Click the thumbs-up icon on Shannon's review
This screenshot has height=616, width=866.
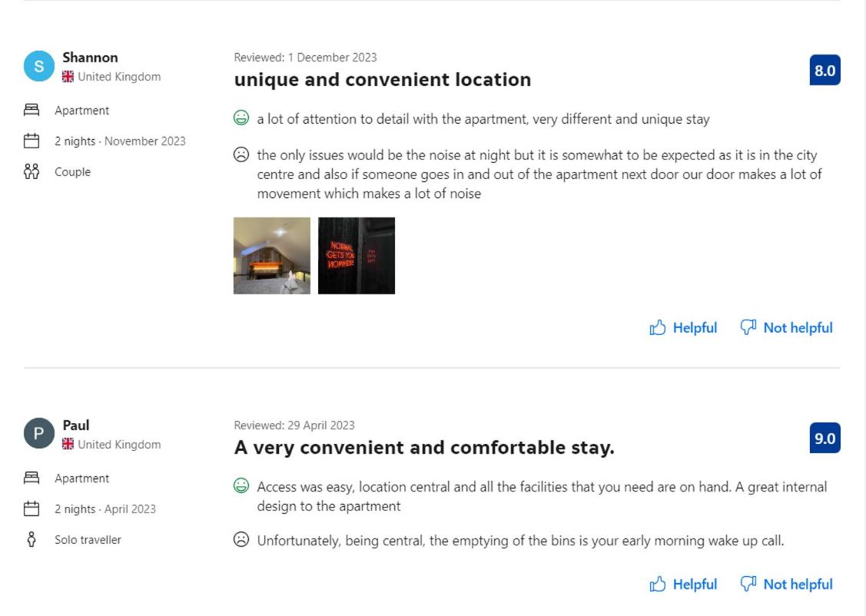pyautogui.click(x=657, y=329)
